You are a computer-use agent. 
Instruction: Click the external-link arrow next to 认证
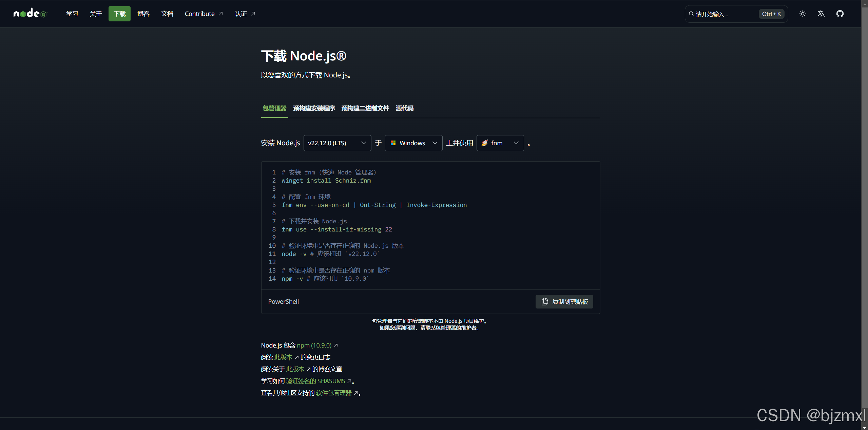click(x=253, y=14)
